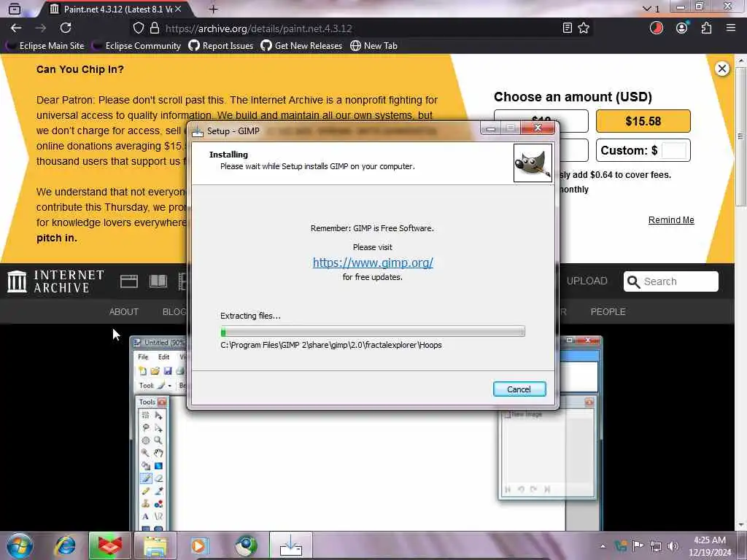Choose the $15.58 donation amount
This screenshot has width=747, height=560.
(643, 121)
